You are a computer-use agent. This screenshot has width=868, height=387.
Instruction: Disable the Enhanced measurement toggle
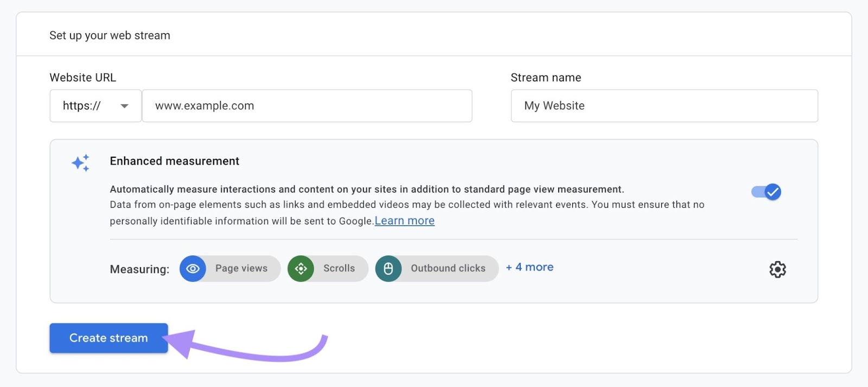tap(766, 192)
